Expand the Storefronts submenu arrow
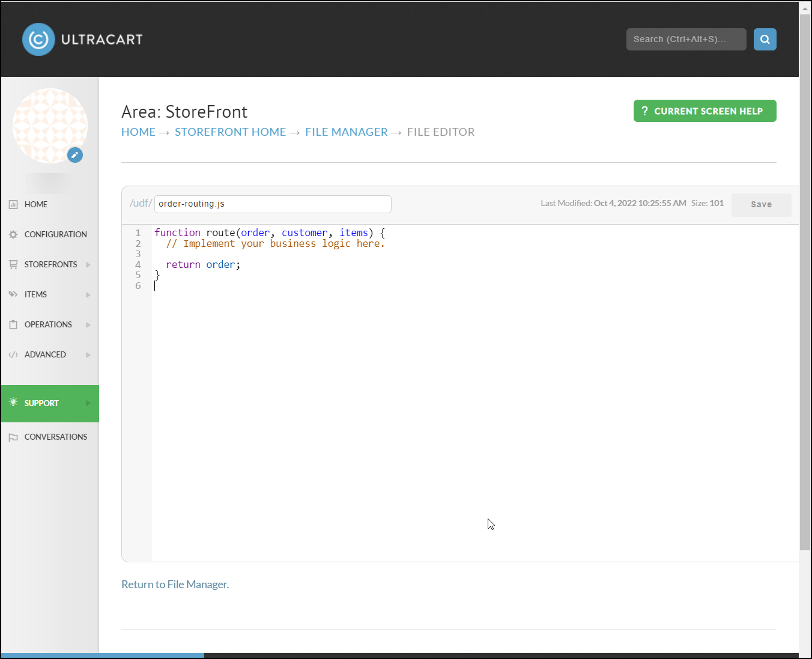The image size is (812, 659). tap(88, 265)
